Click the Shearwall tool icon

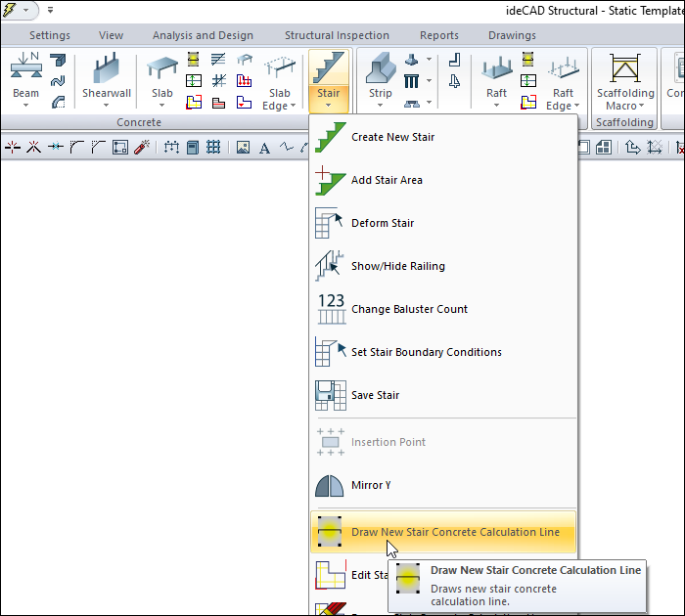(x=106, y=67)
